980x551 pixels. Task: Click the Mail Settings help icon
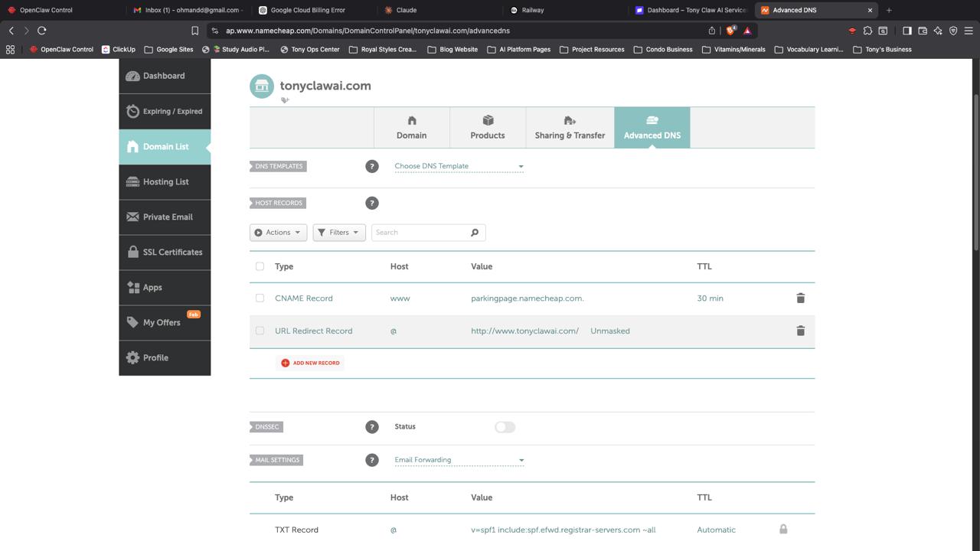(372, 460)
